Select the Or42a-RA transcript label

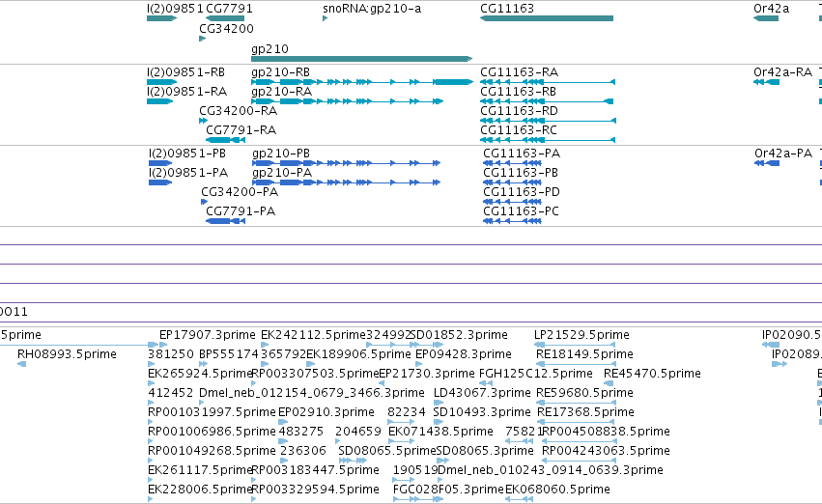(782, 71)
